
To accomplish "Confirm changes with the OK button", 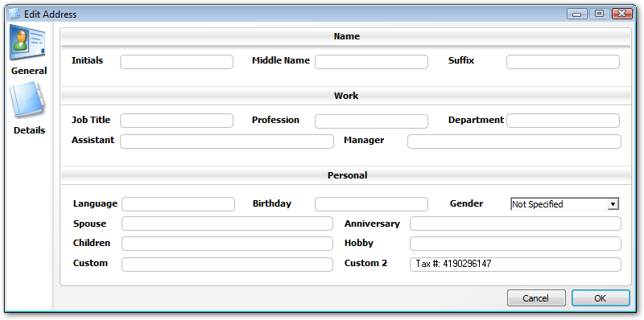I will pyautogui.click(x=601, y=298).
